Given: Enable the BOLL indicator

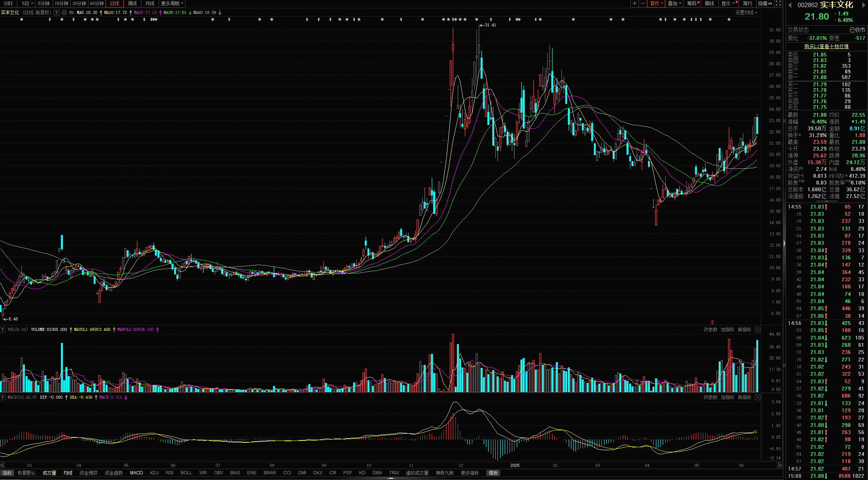Looking at the screenshot, I should [x=186, y=473].
